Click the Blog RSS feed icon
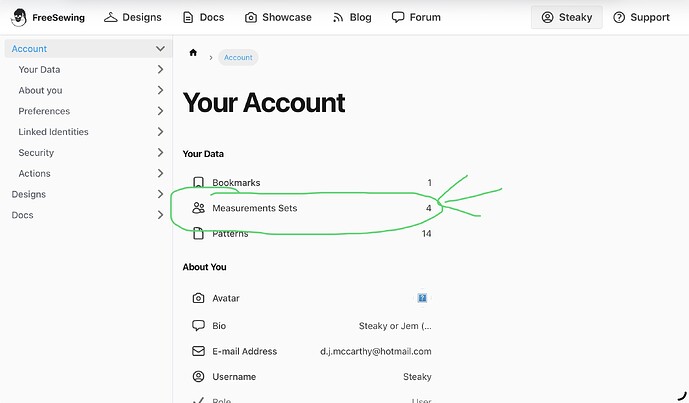Viewport: 689px width, 403px height. click(x=337, y=18)
